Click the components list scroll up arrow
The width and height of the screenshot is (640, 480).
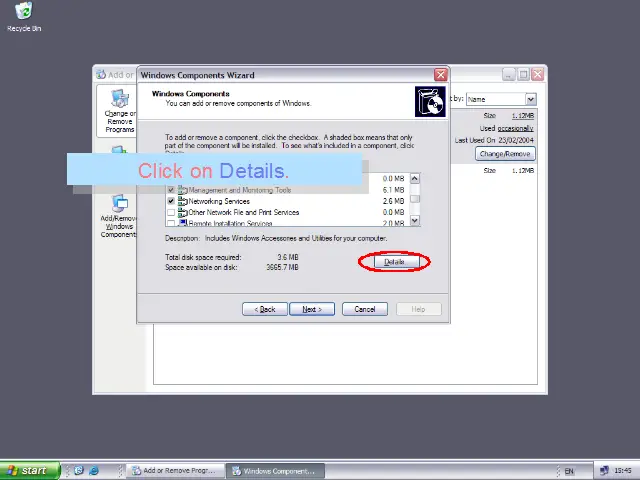[415, 178]
